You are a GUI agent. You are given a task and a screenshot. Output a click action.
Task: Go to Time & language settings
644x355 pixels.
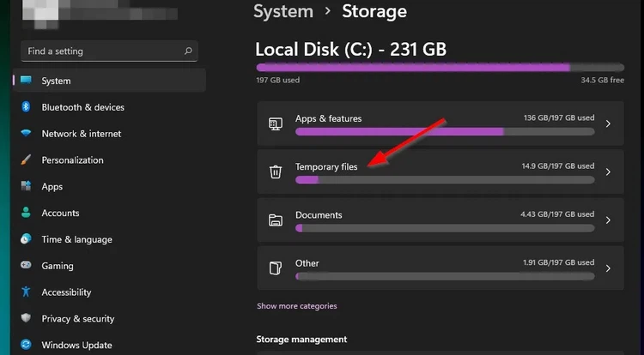point(76,240)
